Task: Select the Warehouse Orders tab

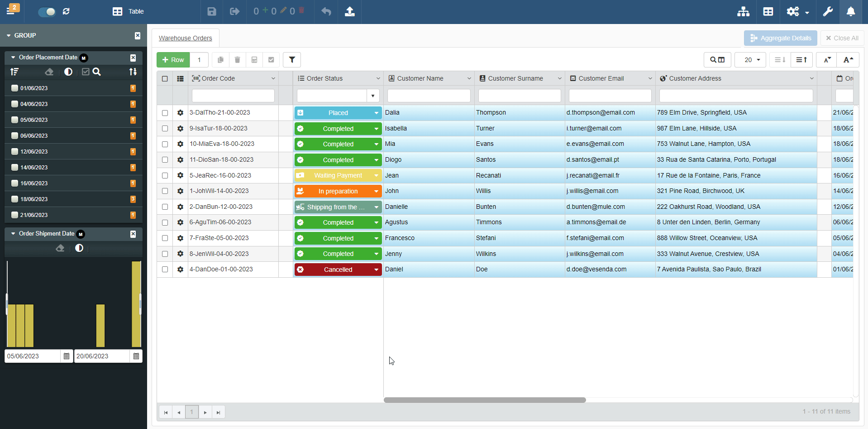Action: coord(185,38)
